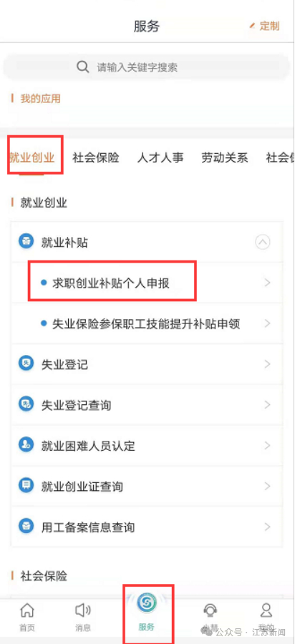Focus the 请输入关键字搜索 search field
295x644 pixels.
click(x=146, y=67)
